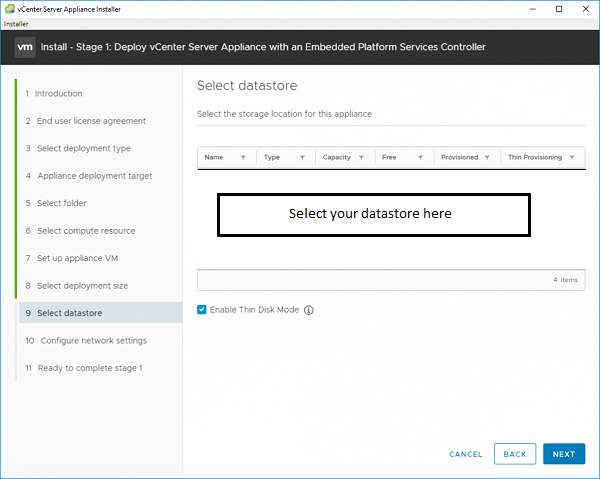Open the Capacity column filter icon
The width and height of the screenshot is (600, 479).
pyautogui.click(x=361, y=158)
